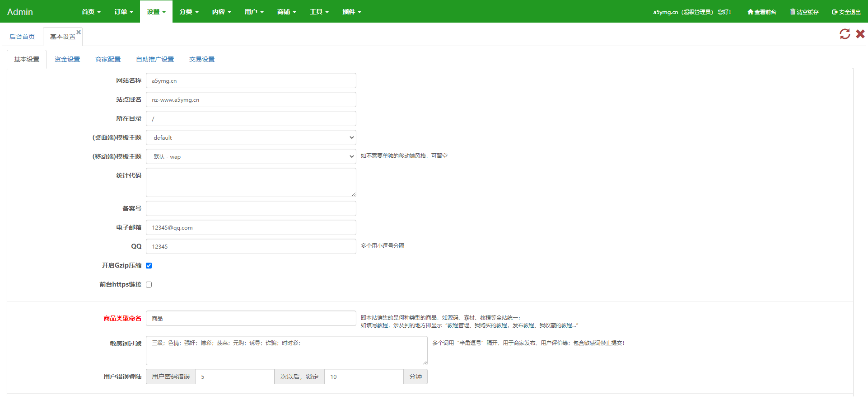Click the Admin logo link
The height and width of the screenshot is (410, 868).
tap(20, 12)
